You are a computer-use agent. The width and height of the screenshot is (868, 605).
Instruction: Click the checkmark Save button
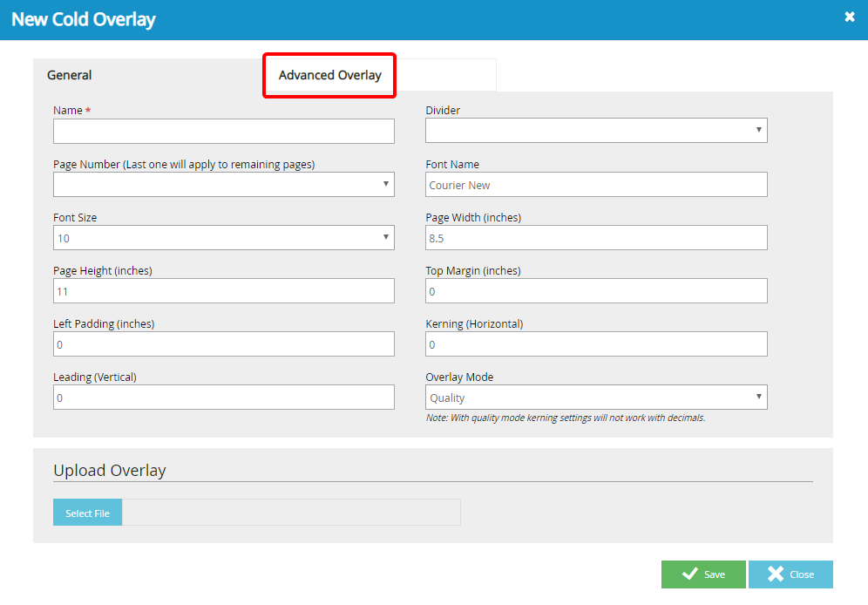[x=703, y=574]
